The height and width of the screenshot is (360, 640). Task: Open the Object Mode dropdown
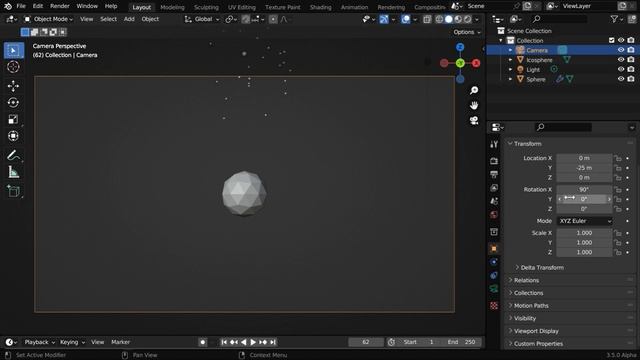48,19
